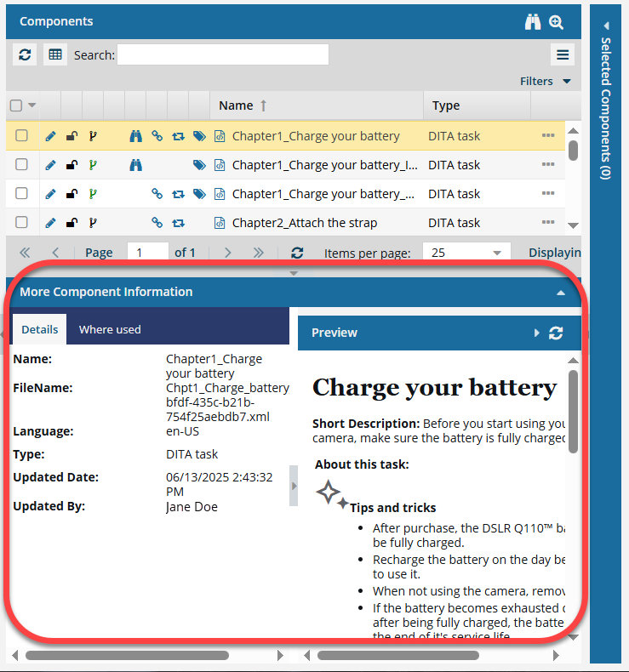
Task: Click in the Search input field
Action: coord(222,54)
